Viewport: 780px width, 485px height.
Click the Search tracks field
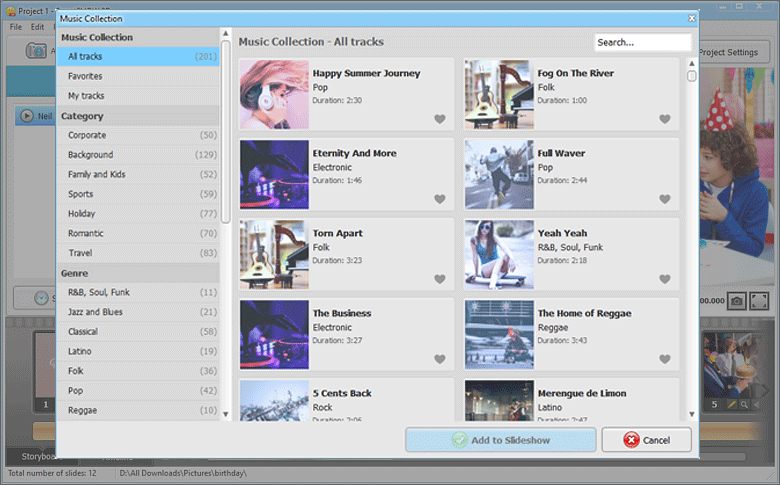(x=643, y=42)
